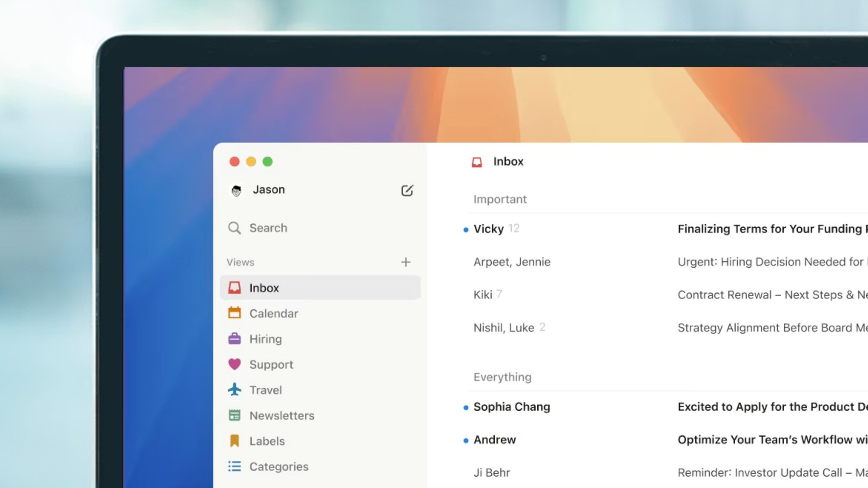Select the Calendar view
This screenshot has height=488, width=868.
[x=273, y=313]
